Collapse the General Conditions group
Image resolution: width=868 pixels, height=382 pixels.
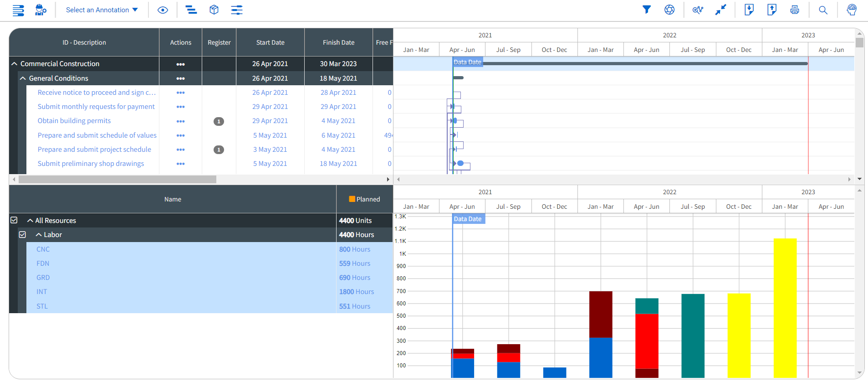(23, 78)
